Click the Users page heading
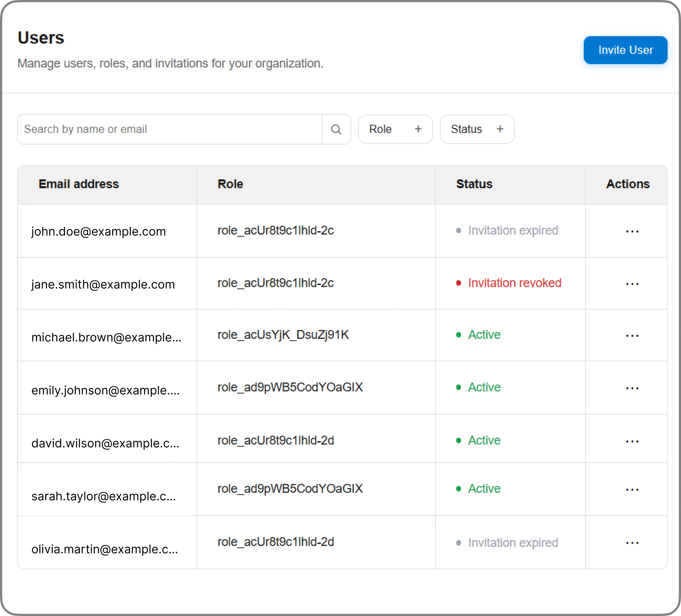This screenshot has width=681, height=616. click(41, 38)
